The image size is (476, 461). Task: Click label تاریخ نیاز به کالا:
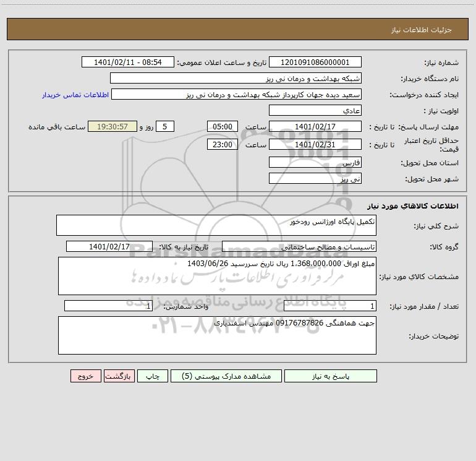click(184, 247)
